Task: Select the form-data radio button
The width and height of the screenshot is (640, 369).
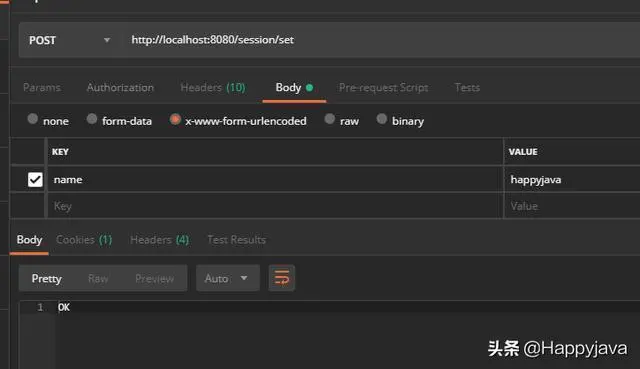Action: point(92,119)
